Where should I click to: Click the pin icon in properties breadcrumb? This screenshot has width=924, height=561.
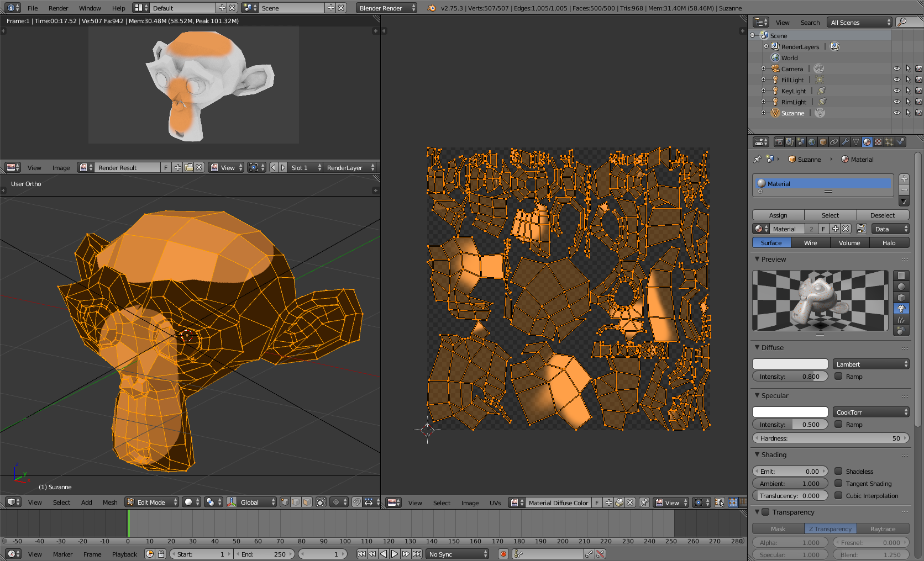(x=757, y=159)
